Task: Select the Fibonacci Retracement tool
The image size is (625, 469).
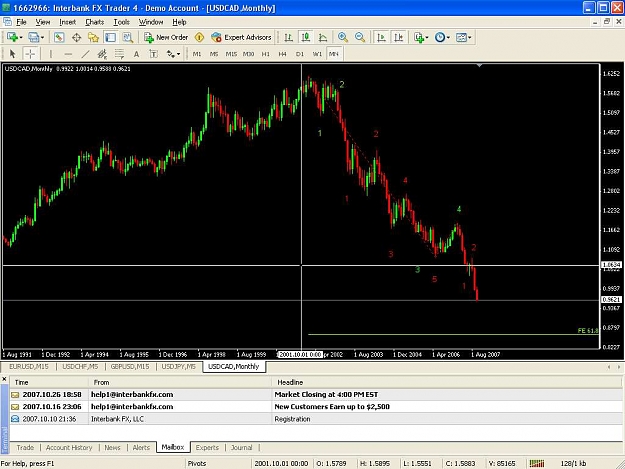Action: pos(119,54)
